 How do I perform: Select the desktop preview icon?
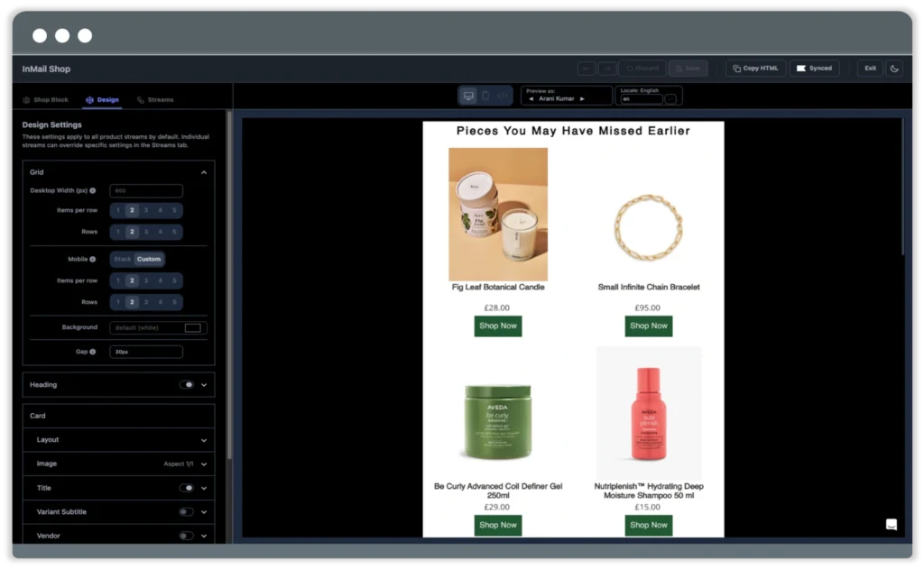click(468, 95)
